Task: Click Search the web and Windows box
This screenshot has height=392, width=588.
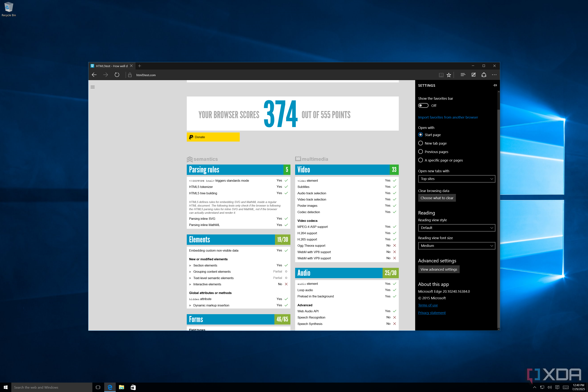Action: tap(52, 387)
